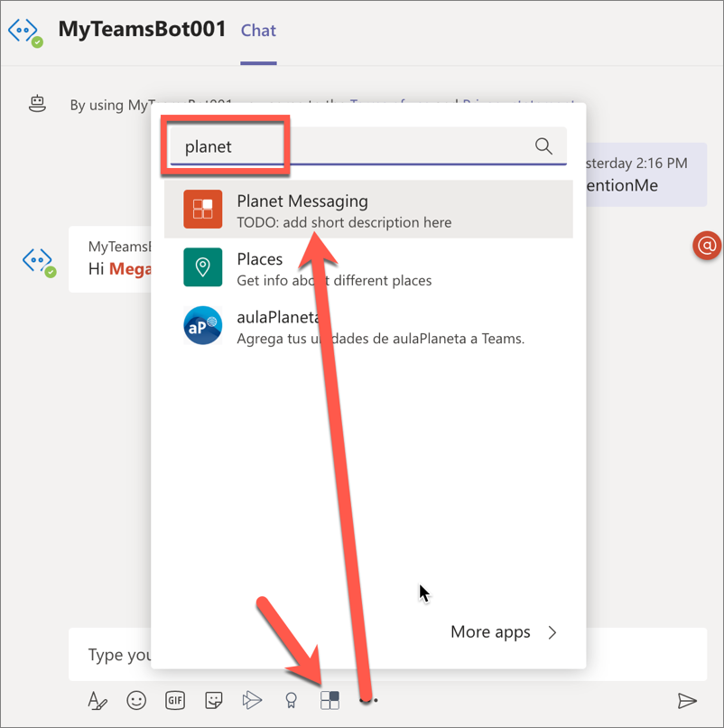This screenshot has width=724, height=728.
Task: Click the bot disclaimer robot icon
Action: point(37,104)
